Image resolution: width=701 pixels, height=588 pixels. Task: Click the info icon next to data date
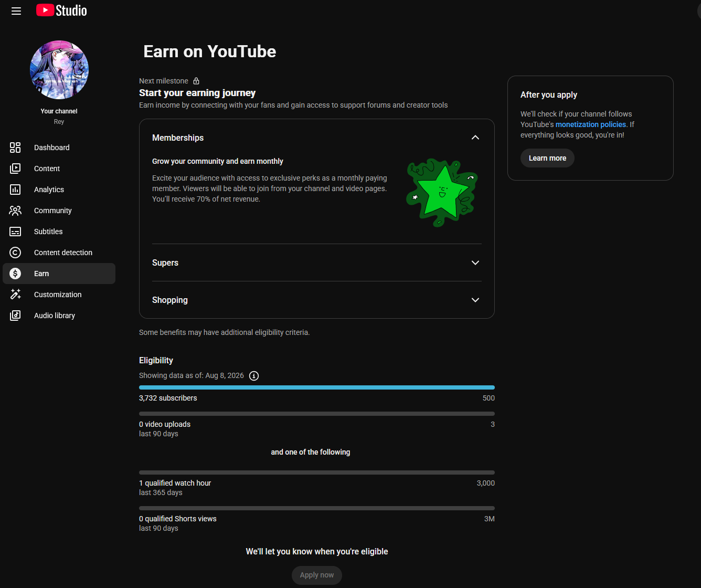(254, 376)
